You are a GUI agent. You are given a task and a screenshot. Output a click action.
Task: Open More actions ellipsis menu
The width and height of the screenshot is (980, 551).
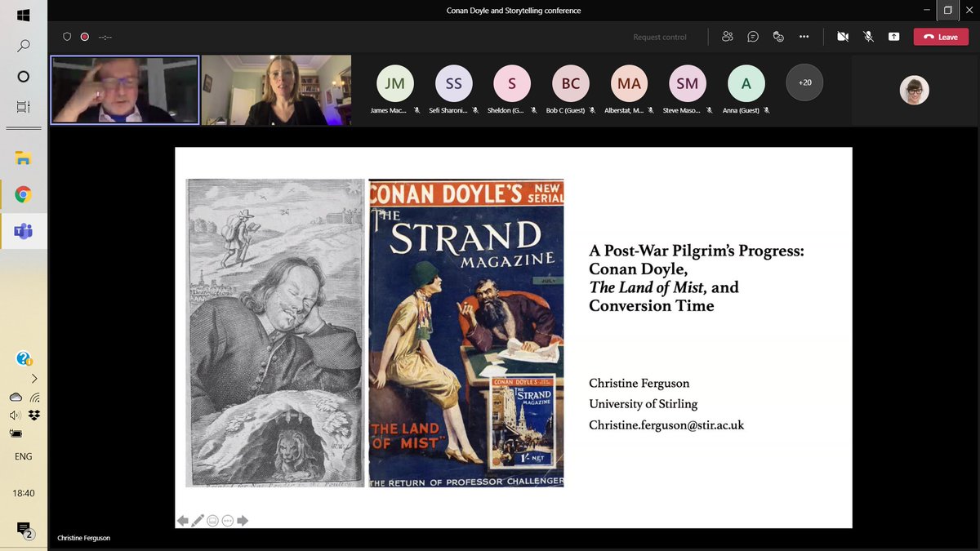804,37
